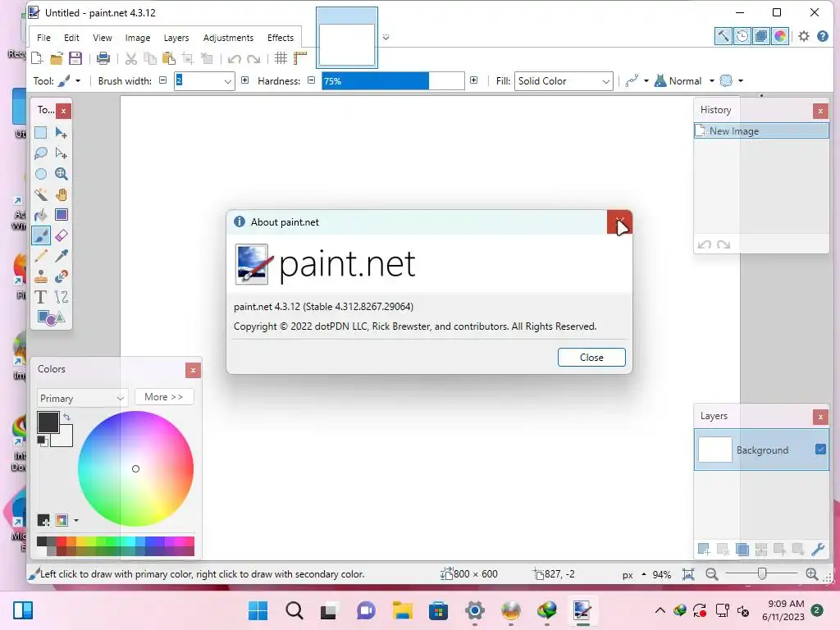The height and width of the screenshot is (630, 840).
Task: Open the Image menu
Action: (x=138, y=38)
